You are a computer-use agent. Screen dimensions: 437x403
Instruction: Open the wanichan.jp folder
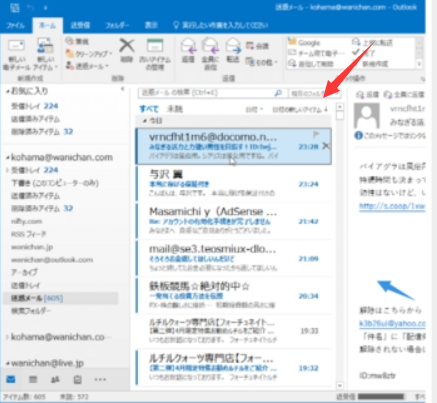(x=32, y=247)
